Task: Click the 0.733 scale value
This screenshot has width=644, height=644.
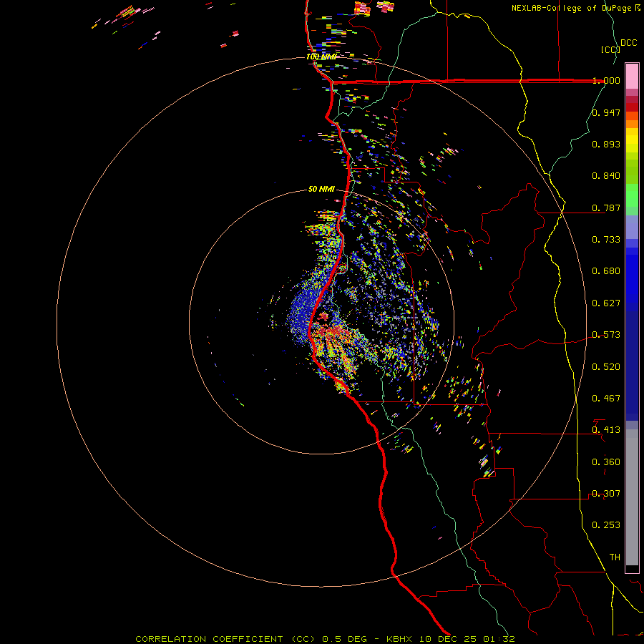Action: (606, 240)
